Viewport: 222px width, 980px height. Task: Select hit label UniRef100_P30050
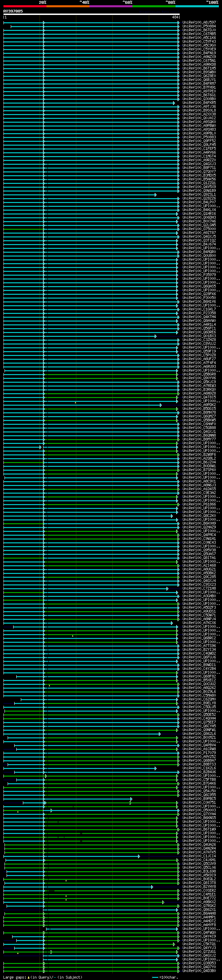(x=199, y=298)
